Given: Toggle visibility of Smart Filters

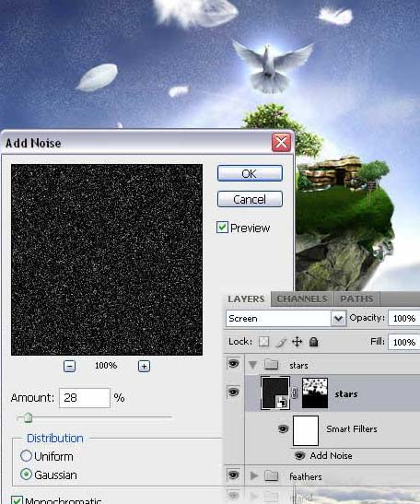Looking at the screenshot, I should (x=283, y=428).
